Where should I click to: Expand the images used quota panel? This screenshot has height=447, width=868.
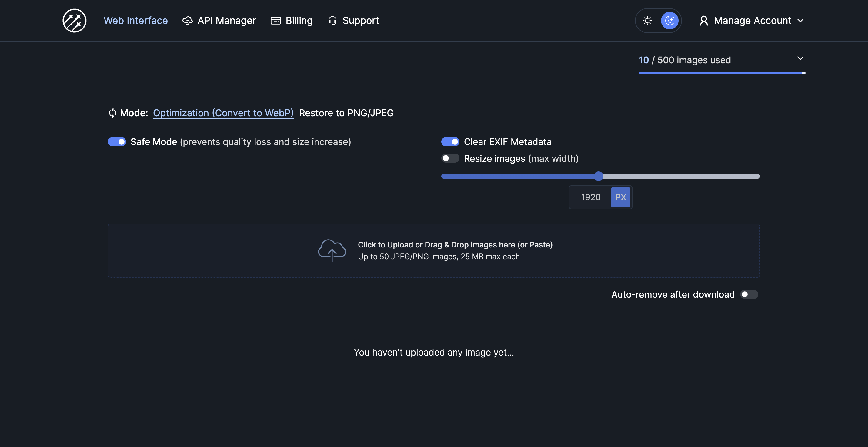800,58
